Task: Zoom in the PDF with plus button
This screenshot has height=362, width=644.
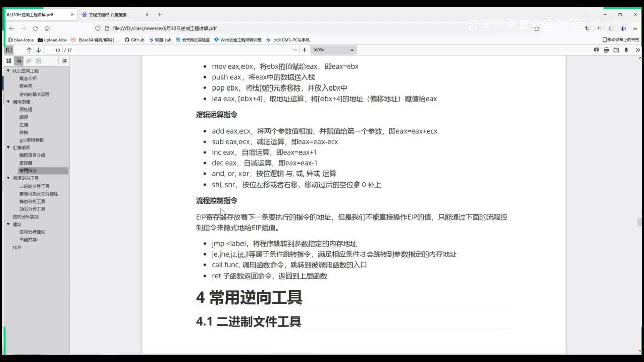Action: 304,50
